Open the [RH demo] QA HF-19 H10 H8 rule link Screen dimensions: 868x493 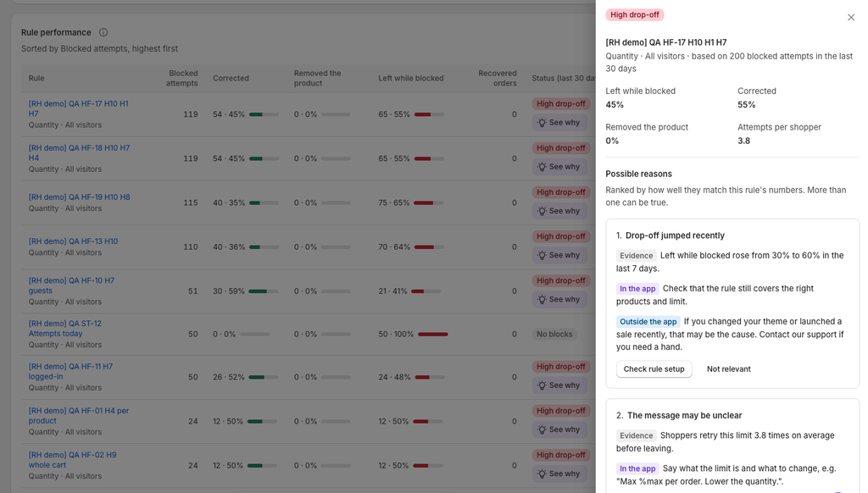point(79,197)
